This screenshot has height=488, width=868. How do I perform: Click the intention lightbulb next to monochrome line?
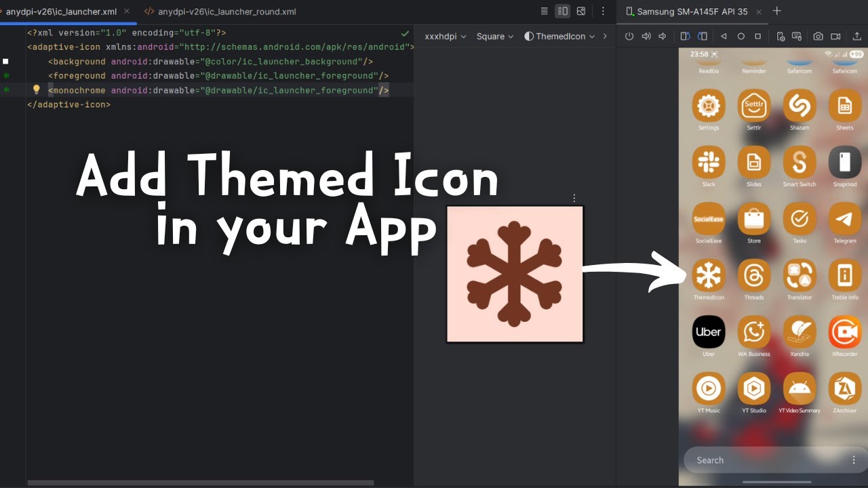[37, 89]
